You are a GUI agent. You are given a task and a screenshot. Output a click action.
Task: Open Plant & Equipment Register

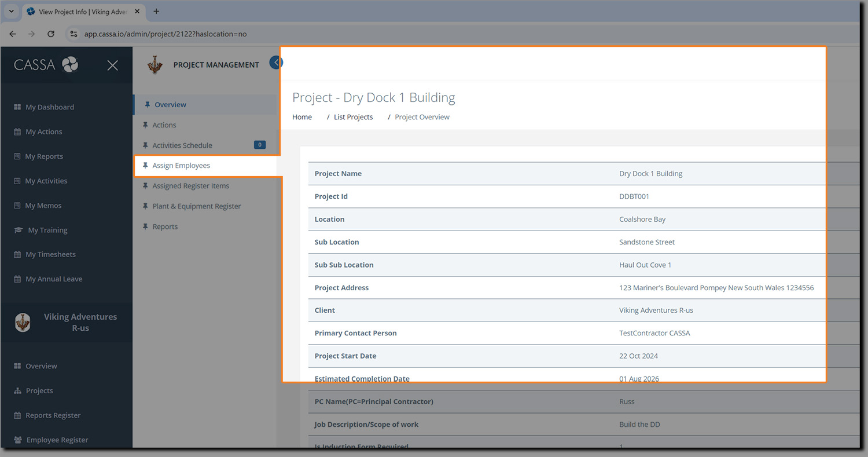tap(196, 206)
